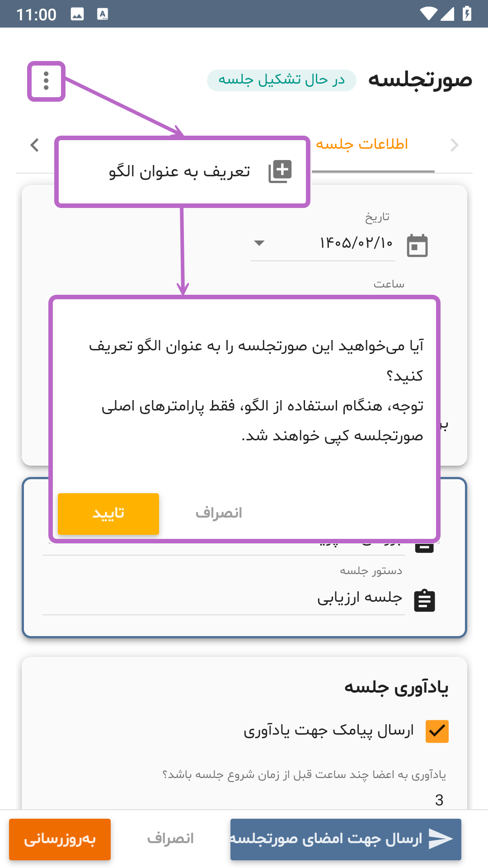The height and width of the screenshot is (868, 488).
Task: Cancel the dialog with the انصراف button
Action: (x=219, y=514)
